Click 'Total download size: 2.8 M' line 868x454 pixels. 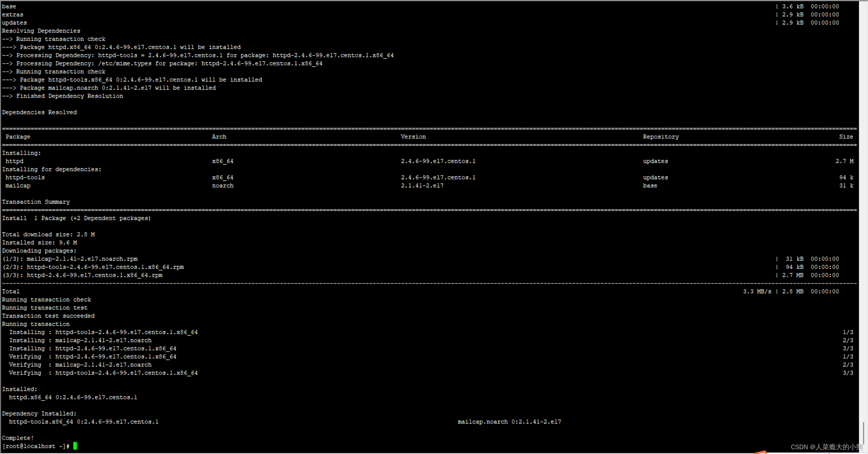(49, 234)
